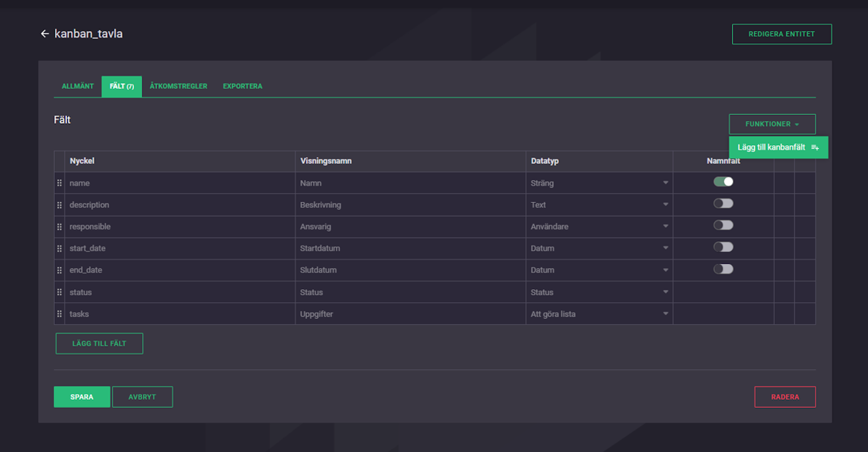This screenshot has width=868, height=452.
Task: Open the Sträng datatype dropdown
Action: (x=599, y=183)
